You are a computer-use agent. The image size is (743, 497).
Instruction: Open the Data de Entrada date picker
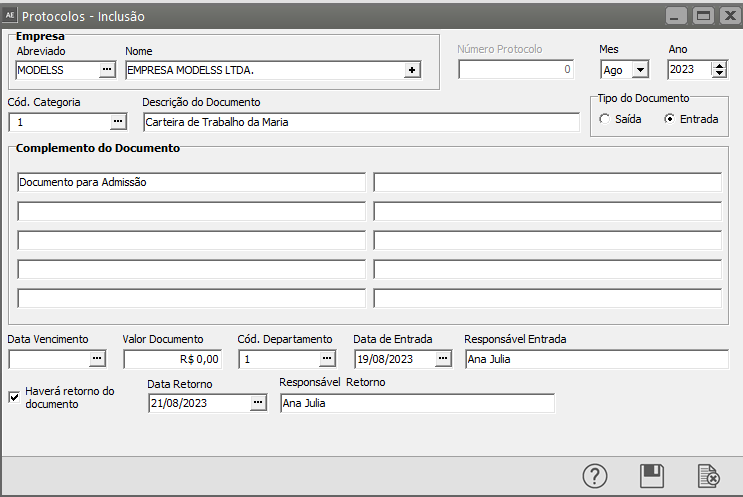[x=443, y=358]
